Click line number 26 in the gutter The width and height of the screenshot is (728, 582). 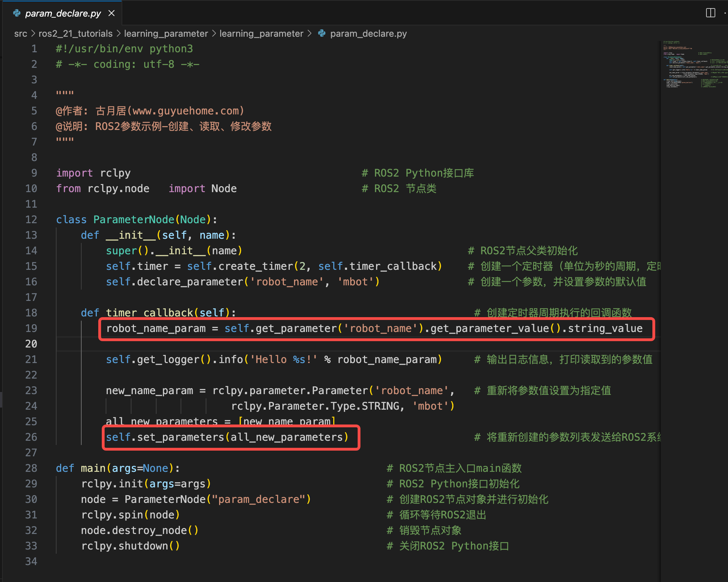coord(31,437)
